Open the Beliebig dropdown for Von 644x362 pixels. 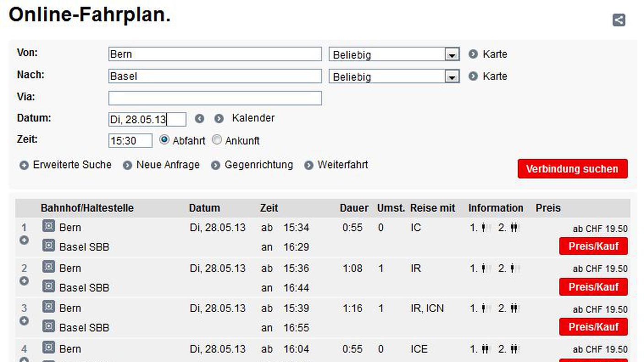point(452,55)
